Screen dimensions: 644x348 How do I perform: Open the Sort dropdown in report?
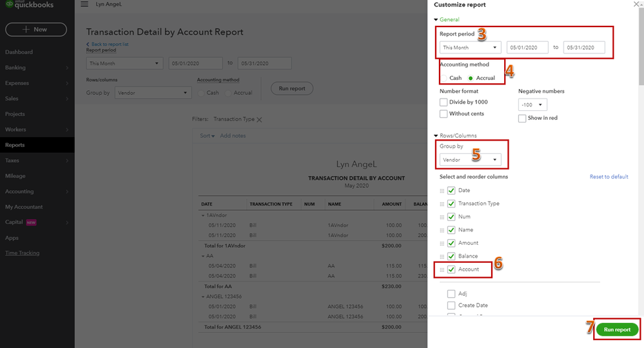pyautogui.click(x=207, y=136)
